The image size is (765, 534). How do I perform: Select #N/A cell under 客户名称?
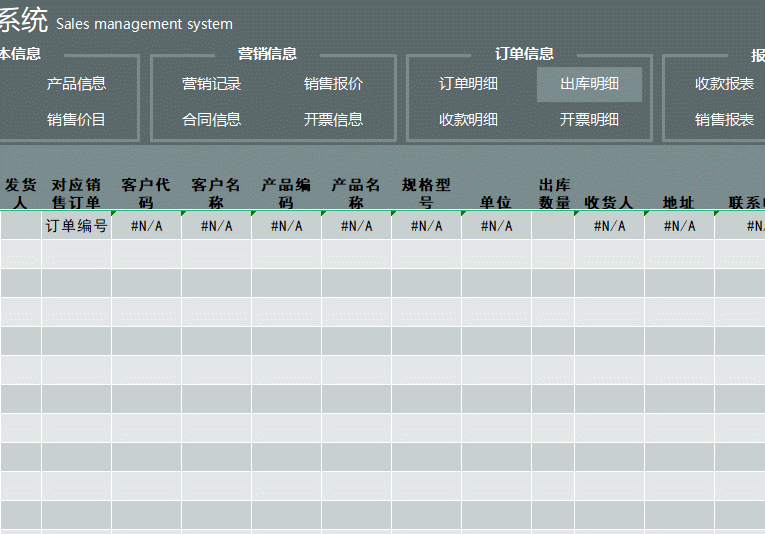point(217,225)
